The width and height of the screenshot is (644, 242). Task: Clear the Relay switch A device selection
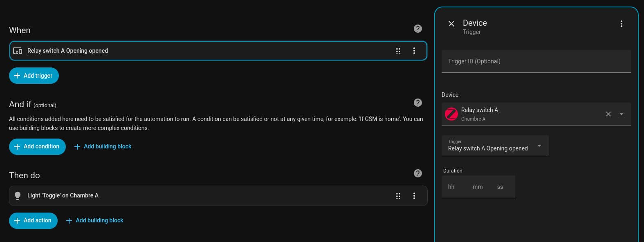click(608, 114)
